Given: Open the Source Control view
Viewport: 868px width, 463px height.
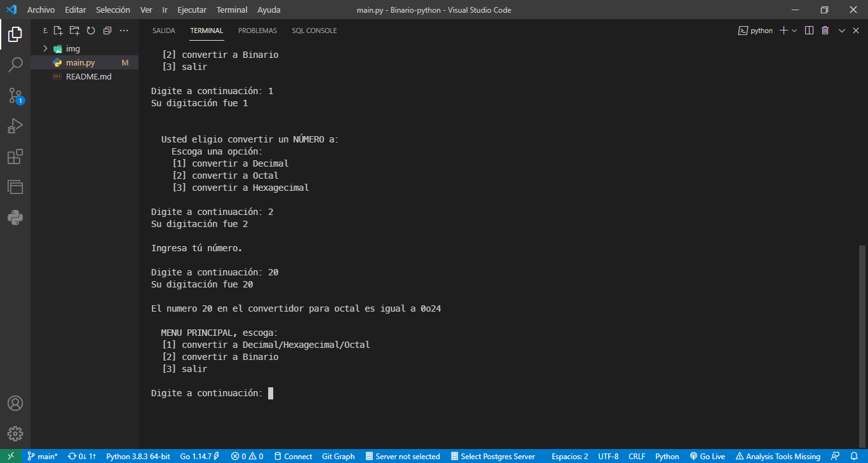Looking at the screenshot, I should [x=15, y=95].
